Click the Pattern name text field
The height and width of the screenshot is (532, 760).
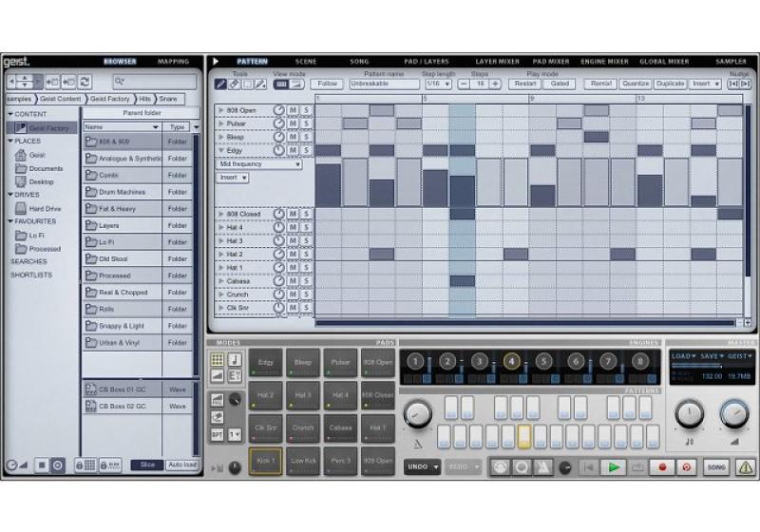[x=383, y=84]
